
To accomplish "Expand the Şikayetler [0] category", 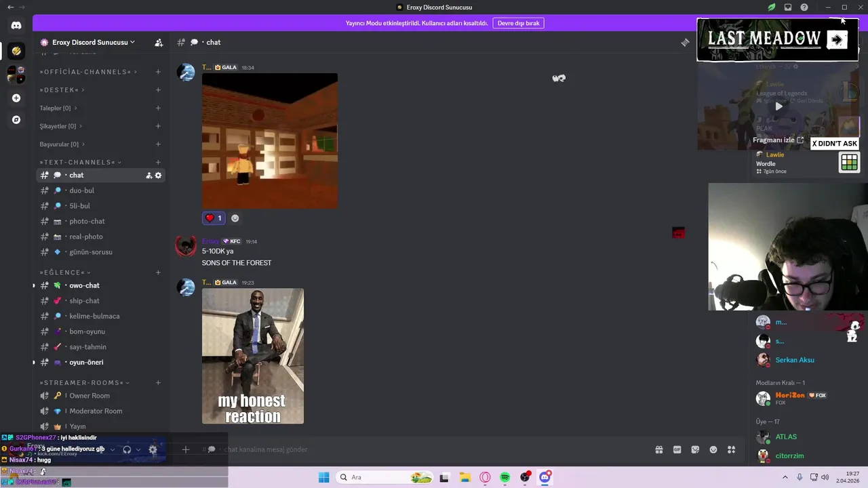I will click(61, 126).
